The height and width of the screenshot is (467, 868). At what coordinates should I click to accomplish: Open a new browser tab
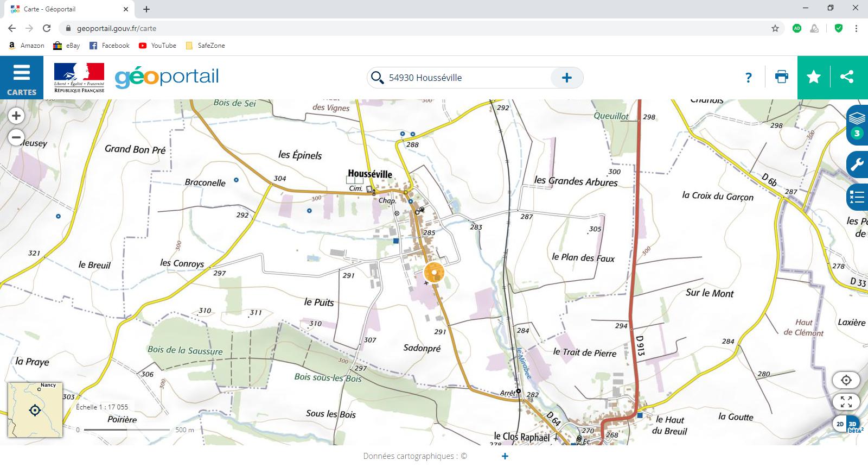tap(146, 9)
